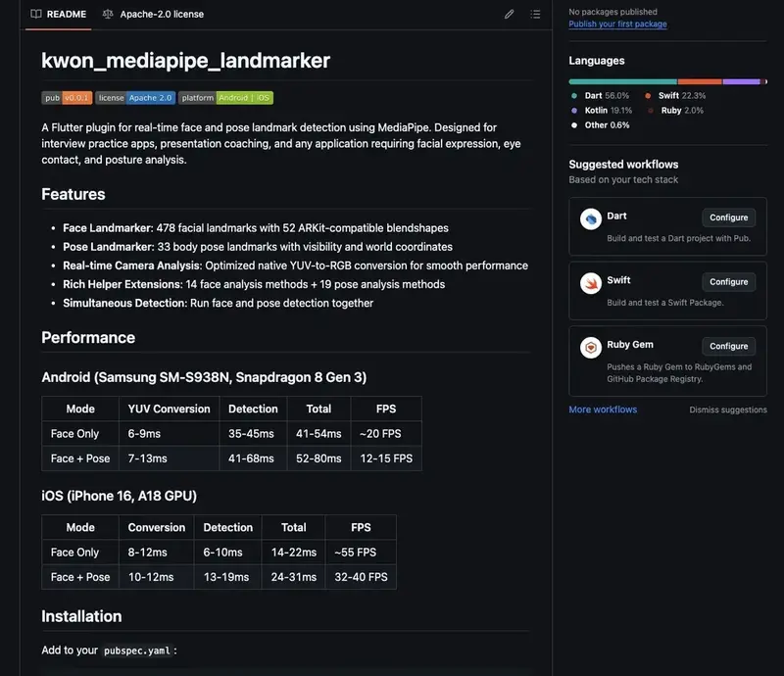Select Swift 22.3% language entry
Screen dimensions: 784x676
(675, 95)
